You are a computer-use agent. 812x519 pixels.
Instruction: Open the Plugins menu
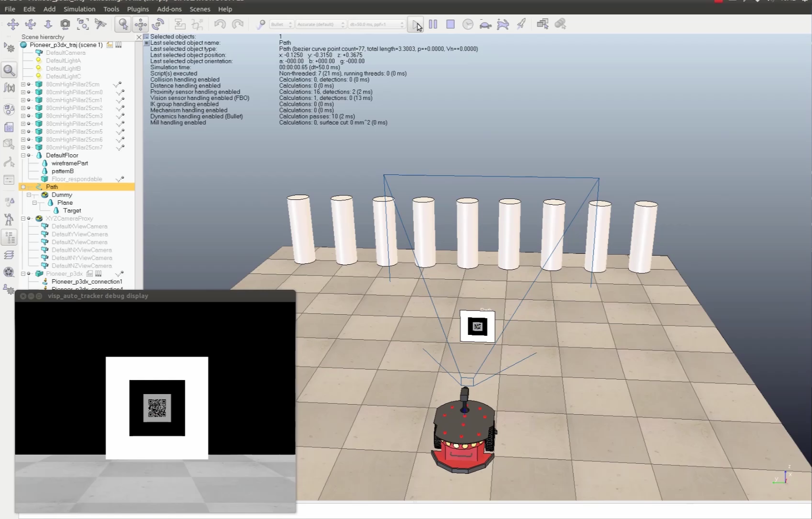138,9
